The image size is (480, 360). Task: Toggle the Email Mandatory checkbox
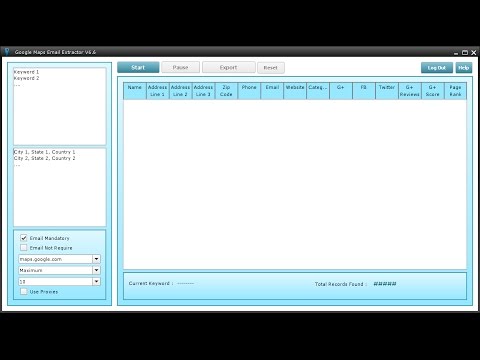pos(24,238)
